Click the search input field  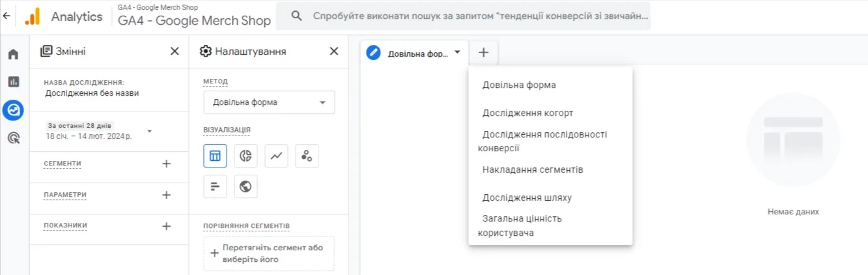click(463, 16)
